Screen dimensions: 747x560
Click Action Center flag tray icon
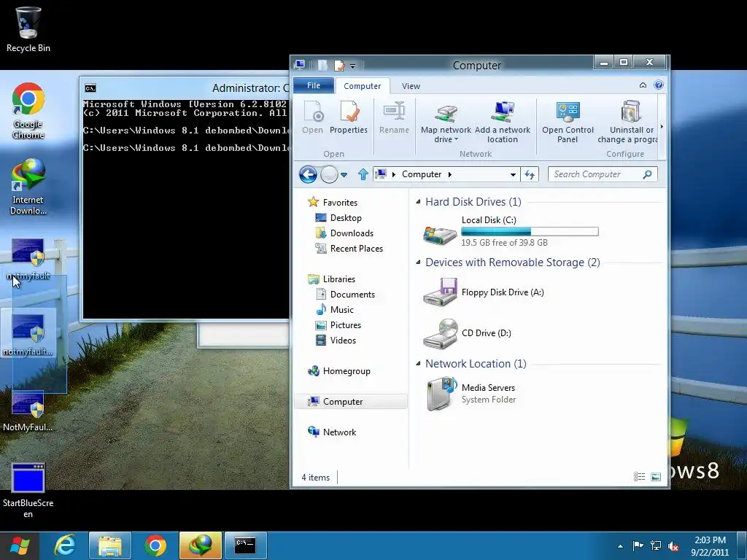point(638,545)
